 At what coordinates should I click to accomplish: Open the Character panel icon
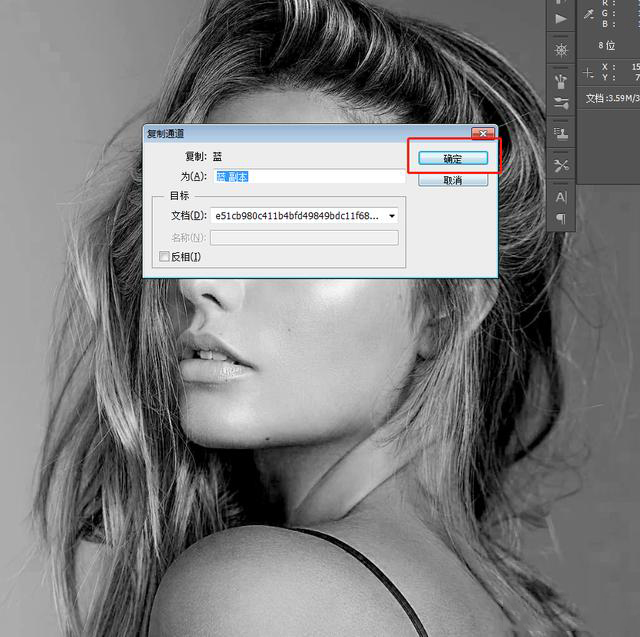tap(561, 198)
